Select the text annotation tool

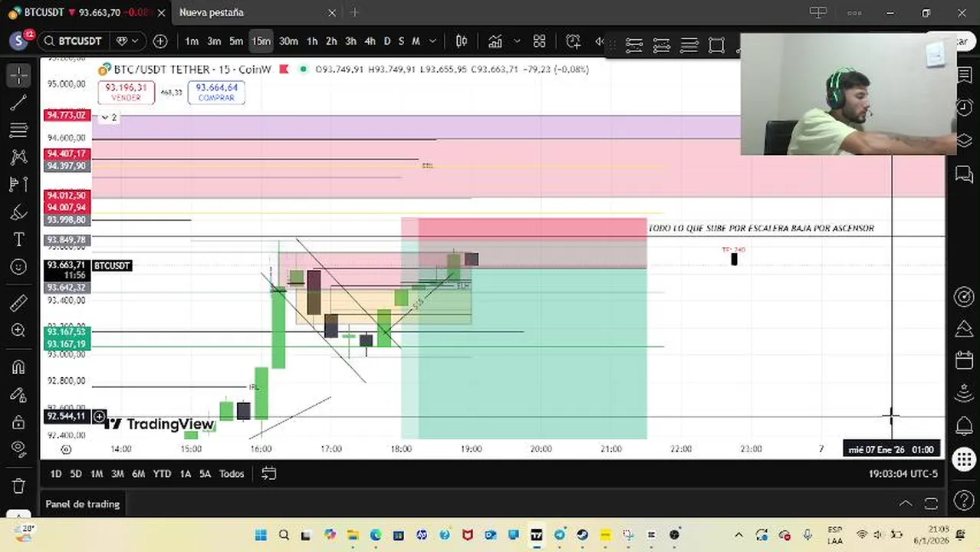tap(19, 240)
